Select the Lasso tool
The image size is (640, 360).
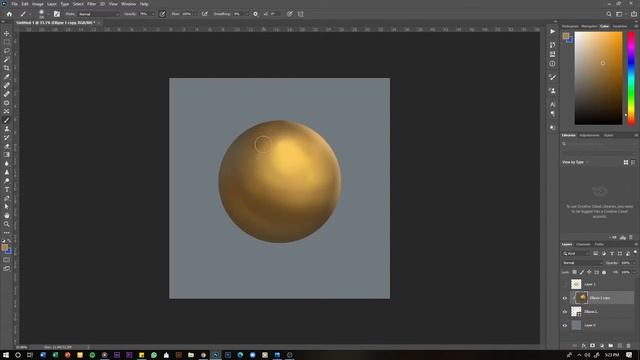pos(7,51)
